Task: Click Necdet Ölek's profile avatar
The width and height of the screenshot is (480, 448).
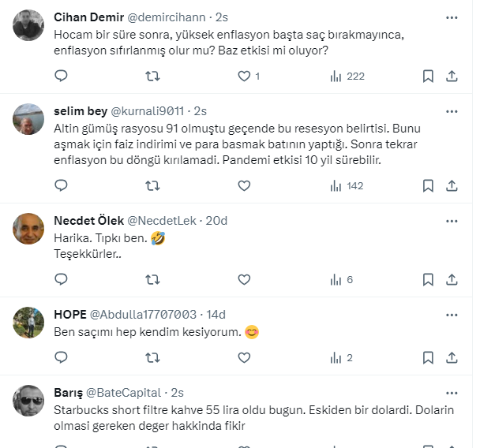Action: (28, 227)
